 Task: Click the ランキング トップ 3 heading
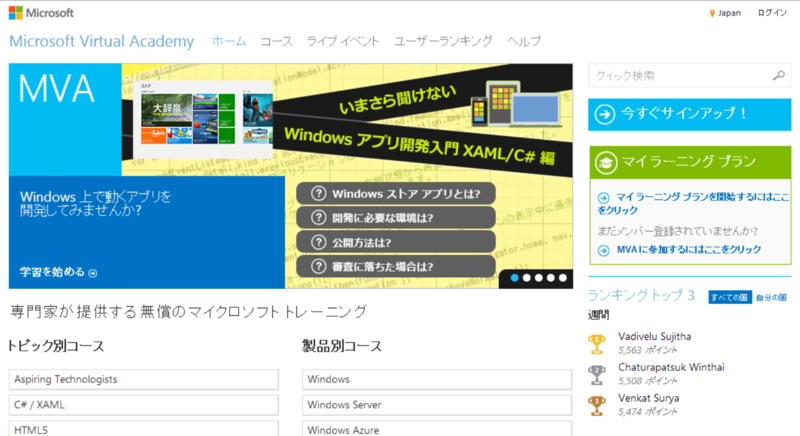point(641,295)
